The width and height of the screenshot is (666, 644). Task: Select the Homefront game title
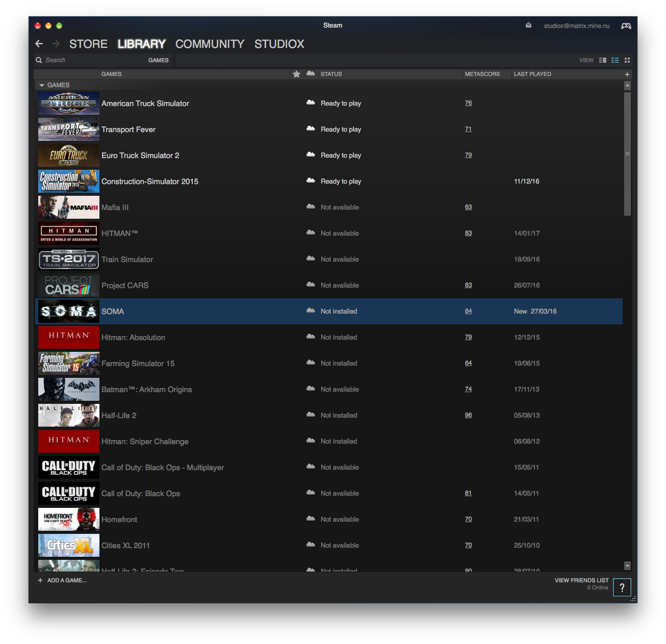119,520
